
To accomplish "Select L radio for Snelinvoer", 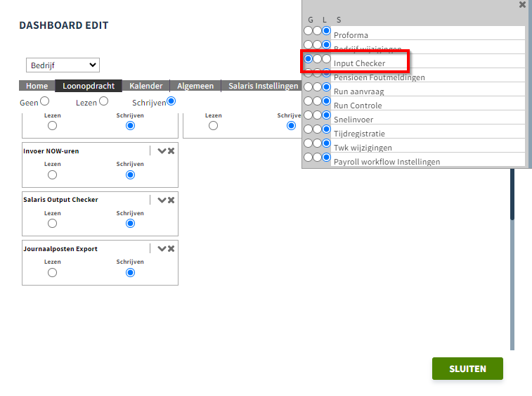I will pos(317,115).
